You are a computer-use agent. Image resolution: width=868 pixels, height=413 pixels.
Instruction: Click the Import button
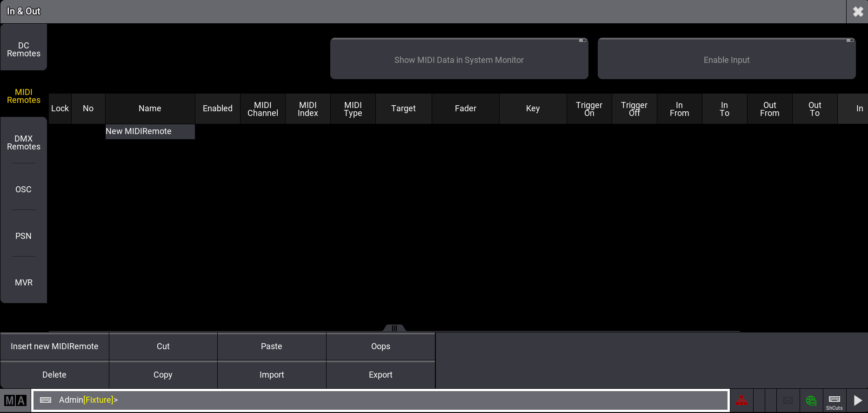[x=272, y=375]
